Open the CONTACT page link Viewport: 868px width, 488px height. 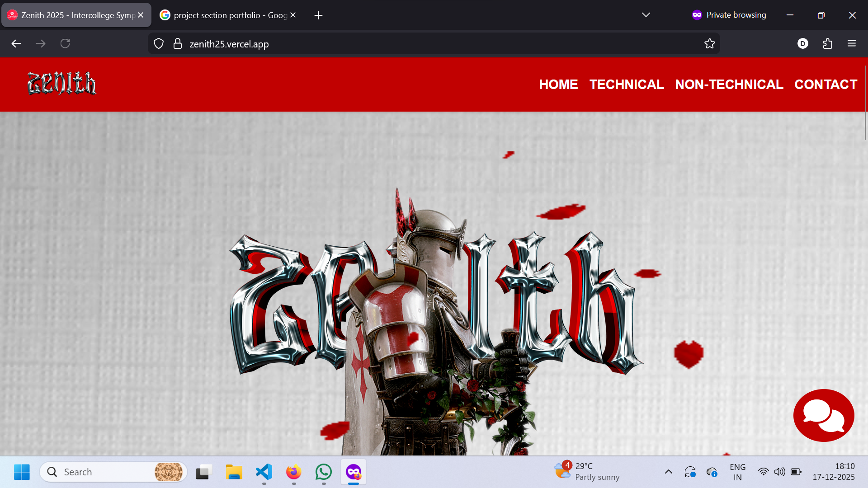pos(826,84)
